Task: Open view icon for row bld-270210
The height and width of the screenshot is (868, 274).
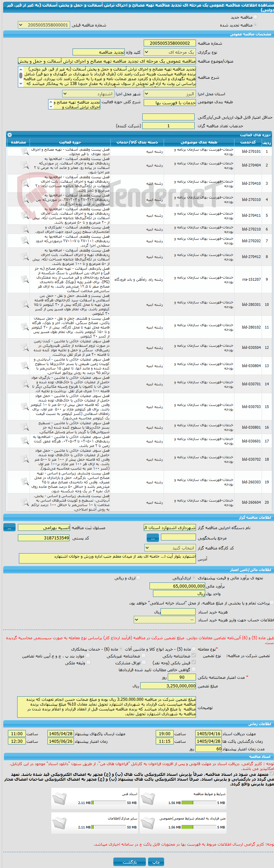Action: point(24,229)
